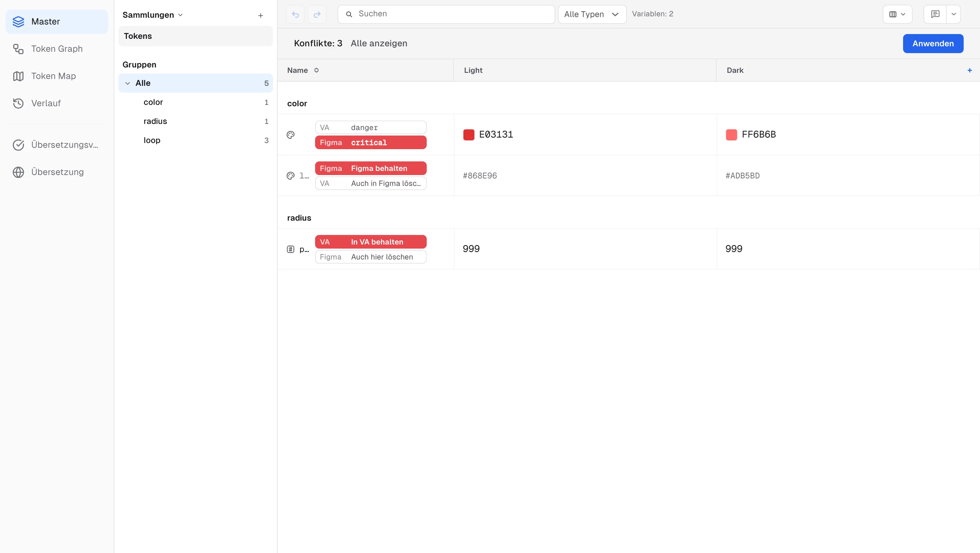
Task: Click the Übersetzungsv… checkmark icon
Action: (18, 145)
